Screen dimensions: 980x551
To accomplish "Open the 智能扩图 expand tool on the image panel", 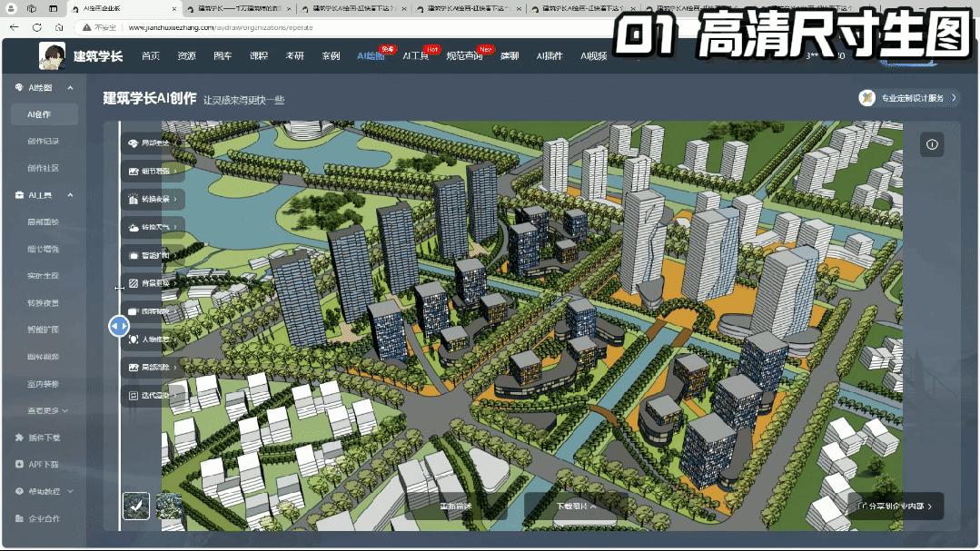I will click(153, 255).
